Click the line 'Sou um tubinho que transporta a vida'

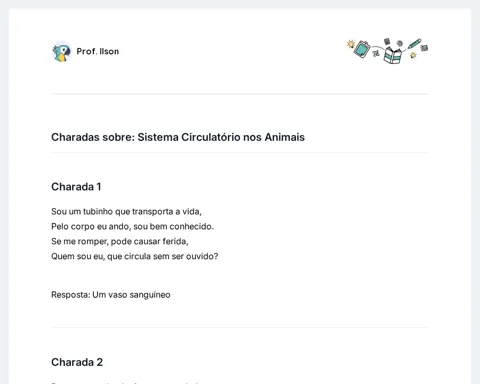click(x=126, y=212)
